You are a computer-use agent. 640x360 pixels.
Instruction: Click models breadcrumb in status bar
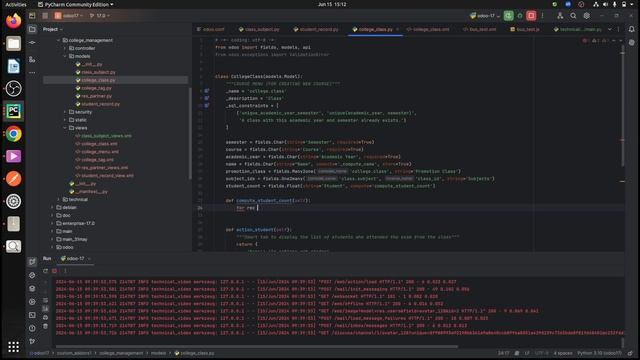158,353
